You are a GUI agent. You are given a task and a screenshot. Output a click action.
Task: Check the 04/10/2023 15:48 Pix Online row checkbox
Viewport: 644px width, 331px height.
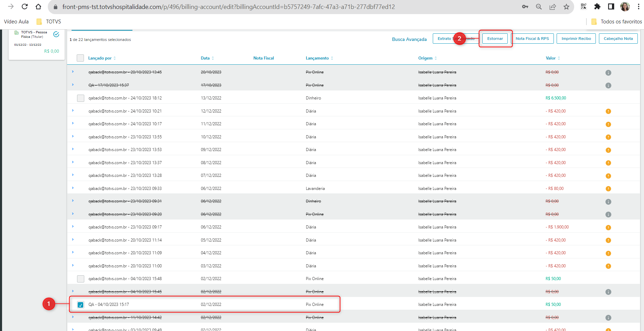pyautogui.click(x=80, y=279)
